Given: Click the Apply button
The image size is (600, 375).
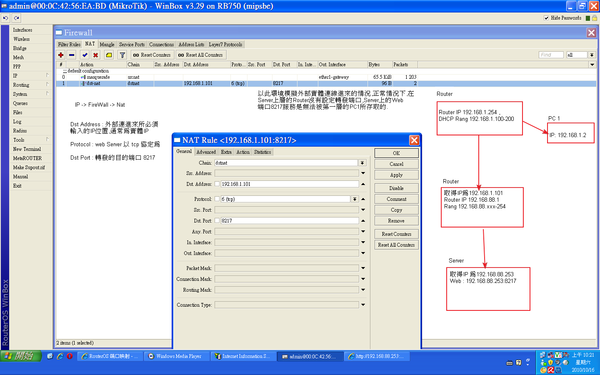Looking at the screenshot, I should [x=396, y=175].
